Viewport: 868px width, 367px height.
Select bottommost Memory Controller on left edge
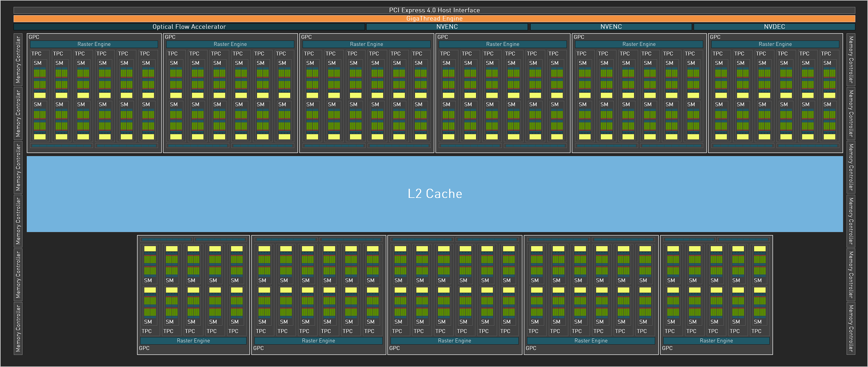coord(18,328)
